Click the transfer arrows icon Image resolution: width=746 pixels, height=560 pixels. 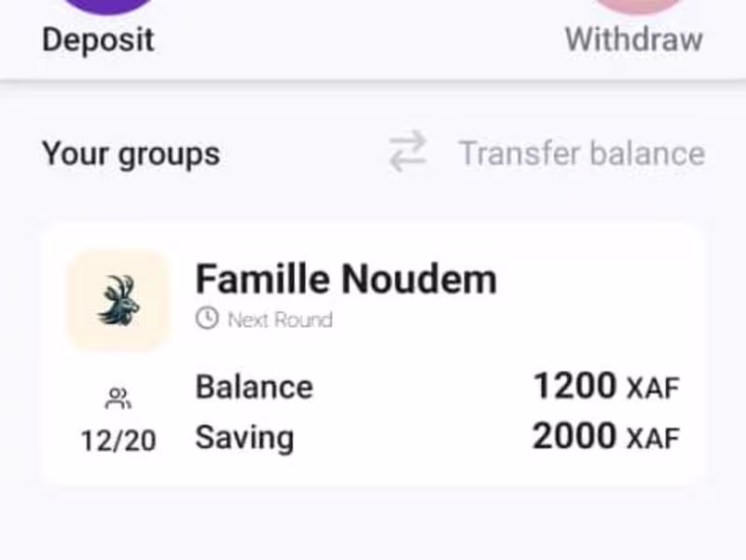click(x=408, y=152)
